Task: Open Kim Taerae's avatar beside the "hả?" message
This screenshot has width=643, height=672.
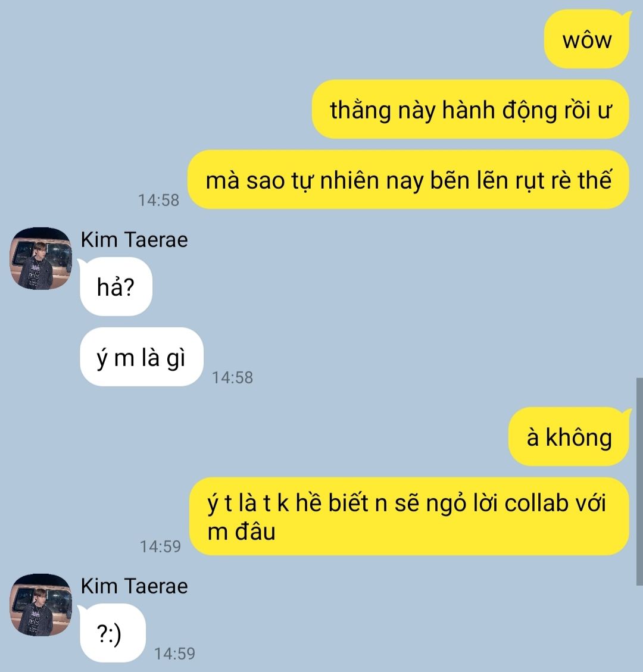Action: point(40,258)
